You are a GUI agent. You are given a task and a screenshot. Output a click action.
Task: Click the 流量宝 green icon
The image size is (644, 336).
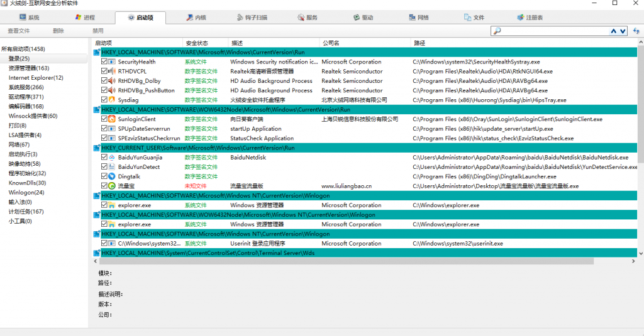click(112, 186)
